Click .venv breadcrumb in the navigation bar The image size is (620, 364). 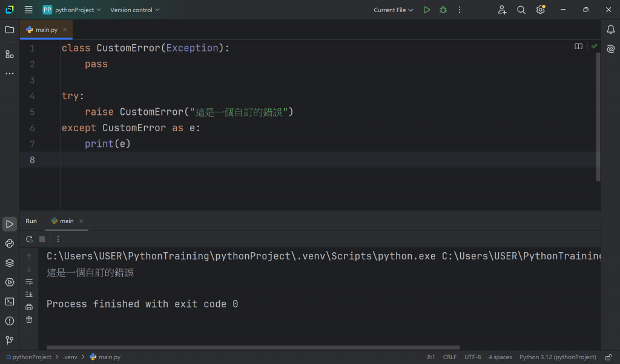pyautogui.click(x=70, y=357)
